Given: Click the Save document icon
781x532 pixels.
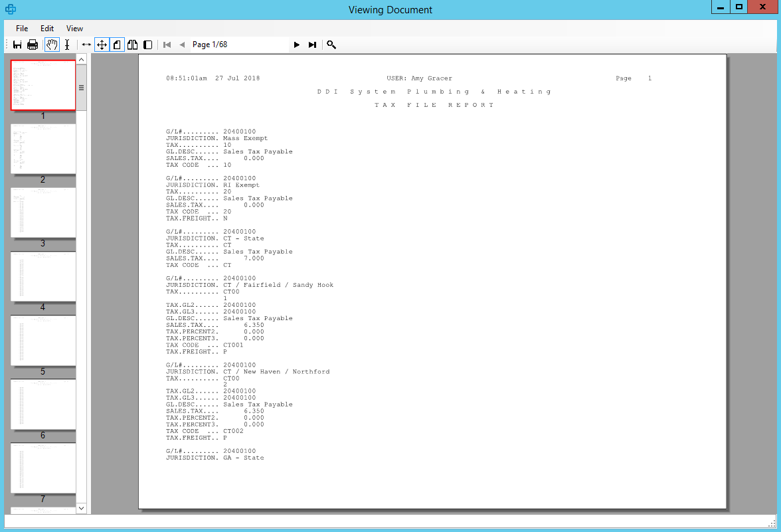Looking at the screenshot, I should point(18,44).
